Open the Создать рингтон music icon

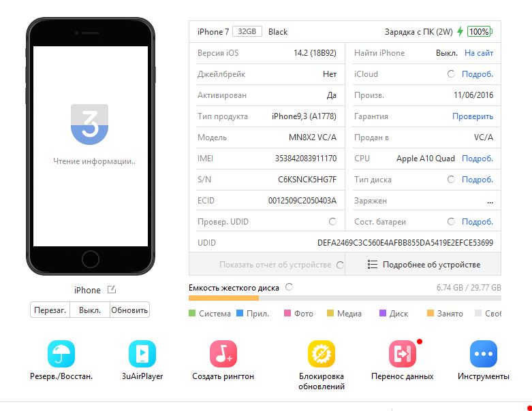coord(223,354)
